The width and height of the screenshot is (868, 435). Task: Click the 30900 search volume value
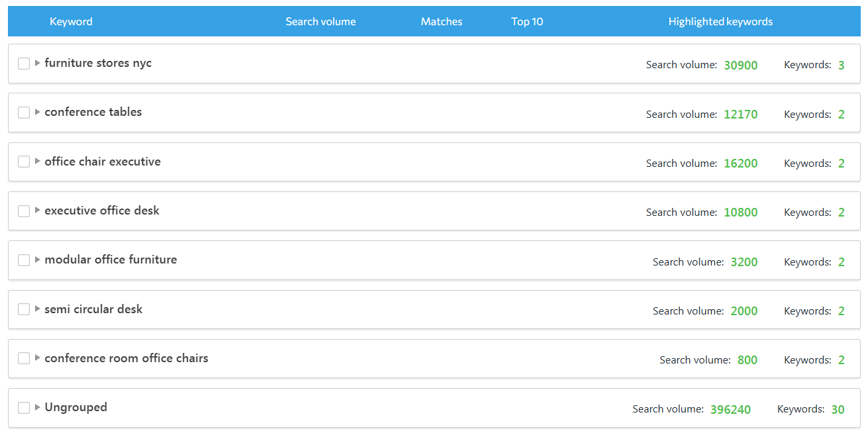click(740, 65)
